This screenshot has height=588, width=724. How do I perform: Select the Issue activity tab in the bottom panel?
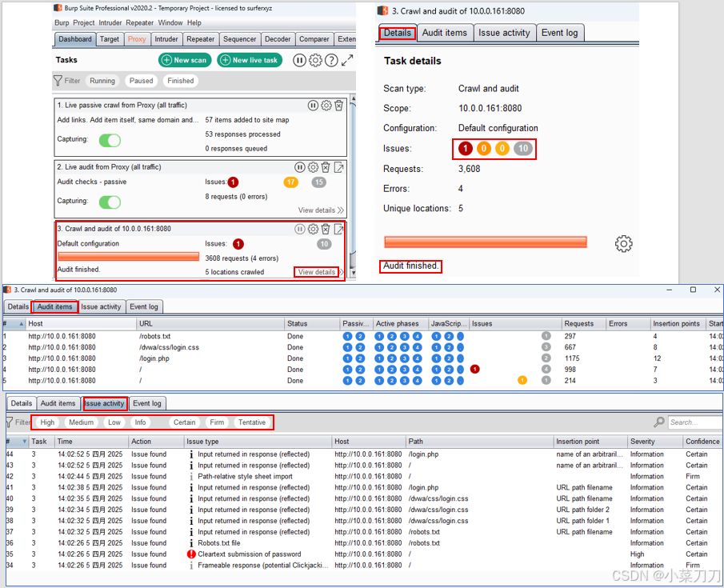click(104, 403)
